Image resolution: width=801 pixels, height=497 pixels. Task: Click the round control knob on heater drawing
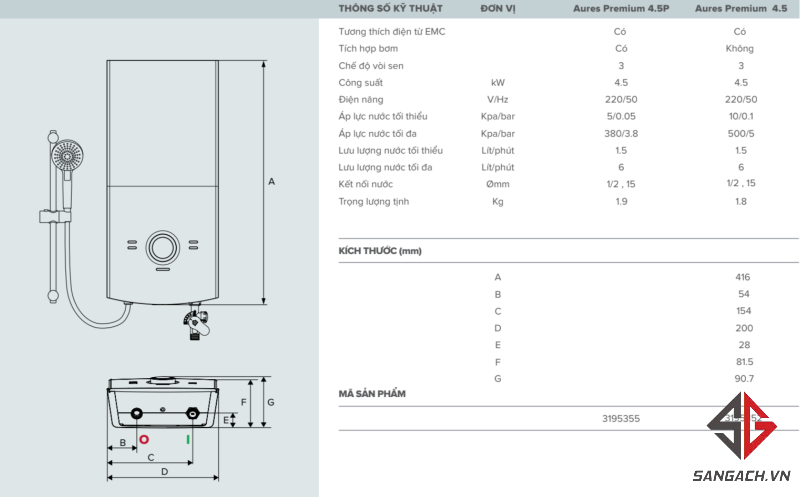pos(162,247)
